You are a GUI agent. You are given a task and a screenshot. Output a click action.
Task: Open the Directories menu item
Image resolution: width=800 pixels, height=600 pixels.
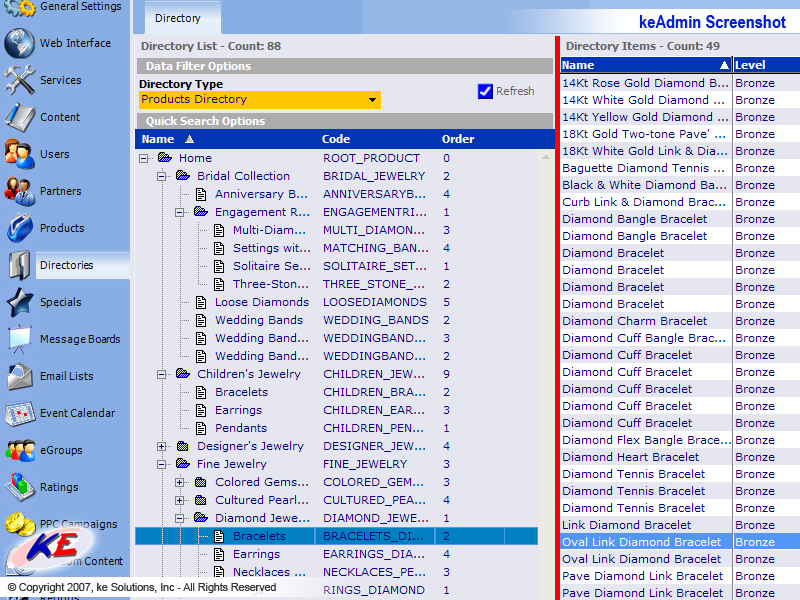coord(66,265)
